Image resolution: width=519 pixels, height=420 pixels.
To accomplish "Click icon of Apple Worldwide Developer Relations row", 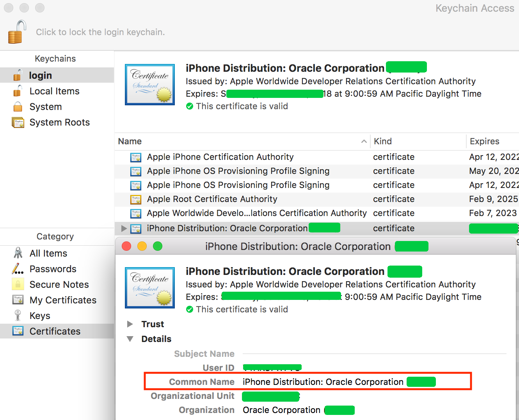I will tap(136, 213).
